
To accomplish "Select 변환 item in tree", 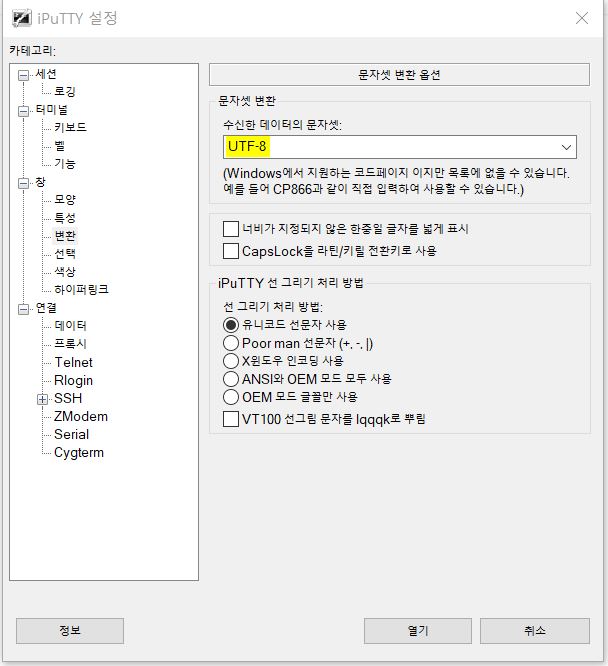I will click(x=65, y=236).
